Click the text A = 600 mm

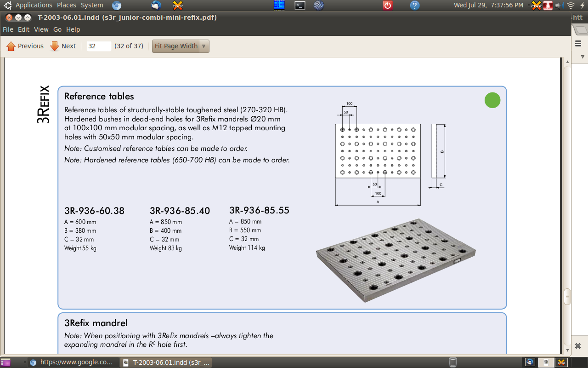coord(80,222)
